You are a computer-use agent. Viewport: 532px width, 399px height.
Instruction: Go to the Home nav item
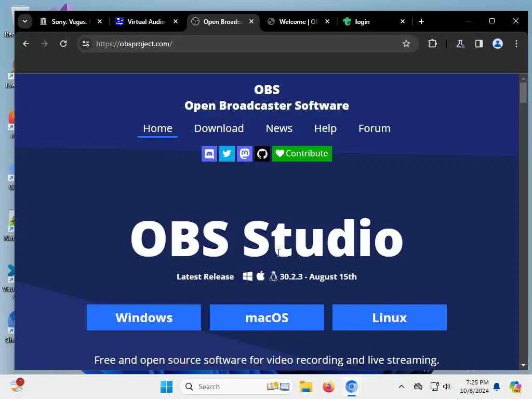pos(157,129)
